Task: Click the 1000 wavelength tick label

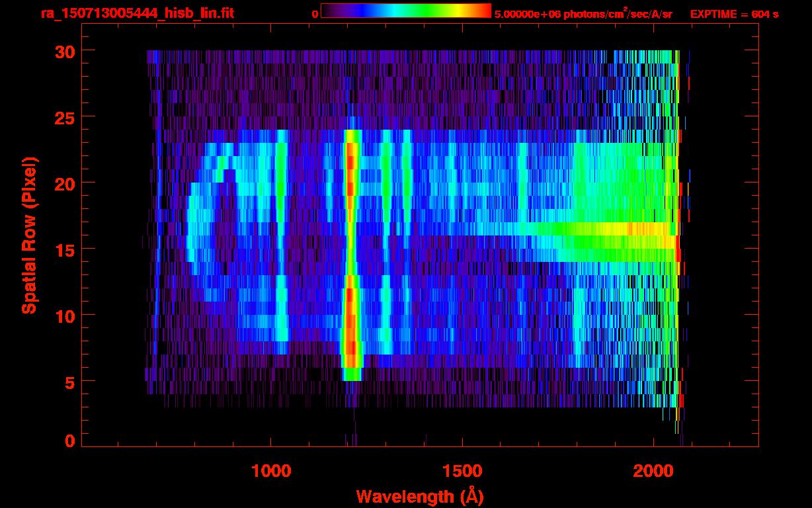Action: tap(271, 471)
